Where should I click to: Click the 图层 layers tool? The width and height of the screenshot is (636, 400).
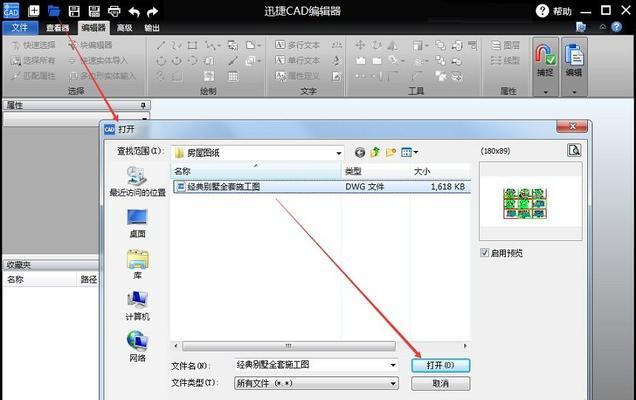pyautogui.click(x=505, y=45)
